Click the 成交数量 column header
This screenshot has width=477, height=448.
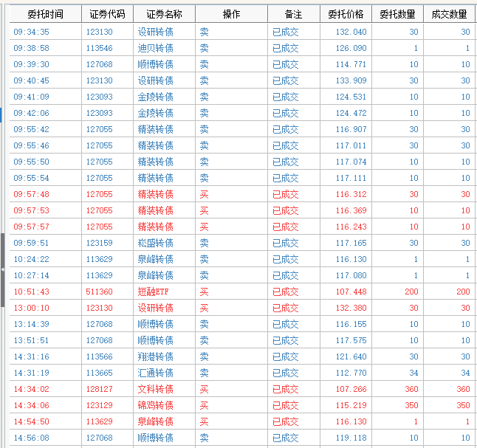(x=450, y=14)
